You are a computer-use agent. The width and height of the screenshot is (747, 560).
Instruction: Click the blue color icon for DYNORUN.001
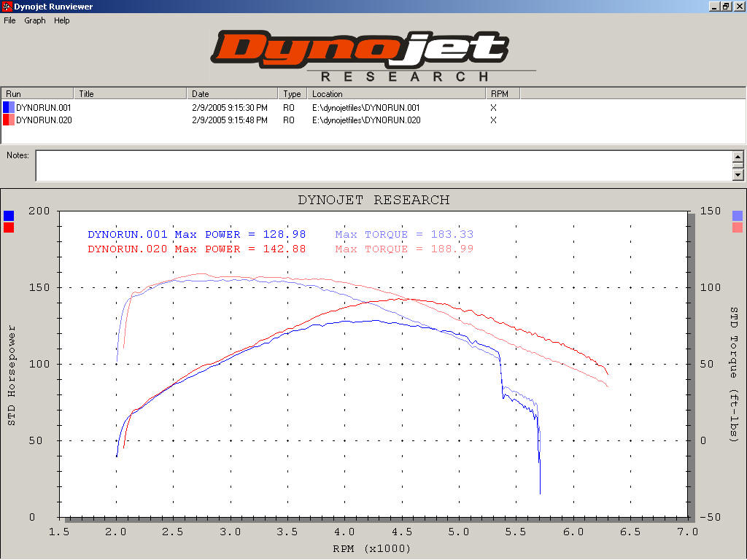click(9, 107)
